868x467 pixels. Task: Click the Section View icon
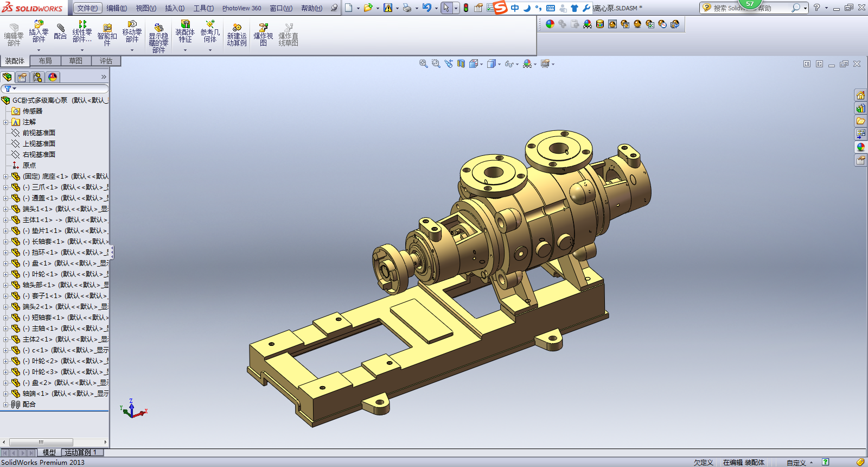(461, 64)
